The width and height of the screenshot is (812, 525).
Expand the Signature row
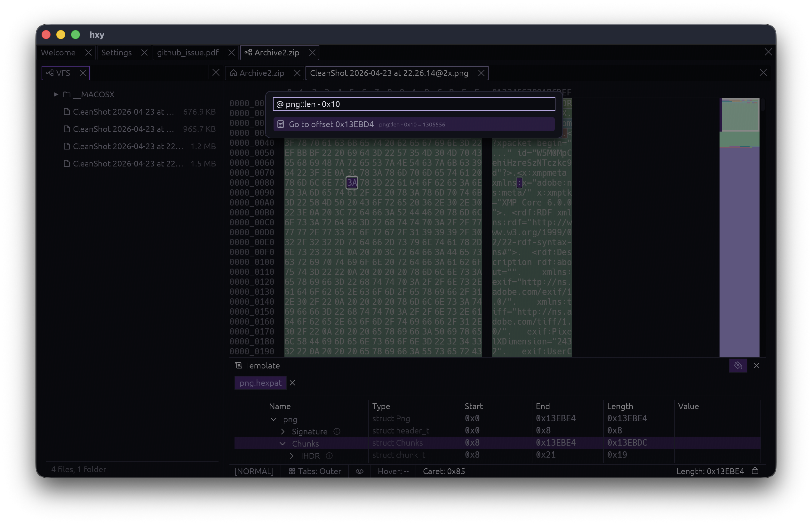[x=283, y=432]
